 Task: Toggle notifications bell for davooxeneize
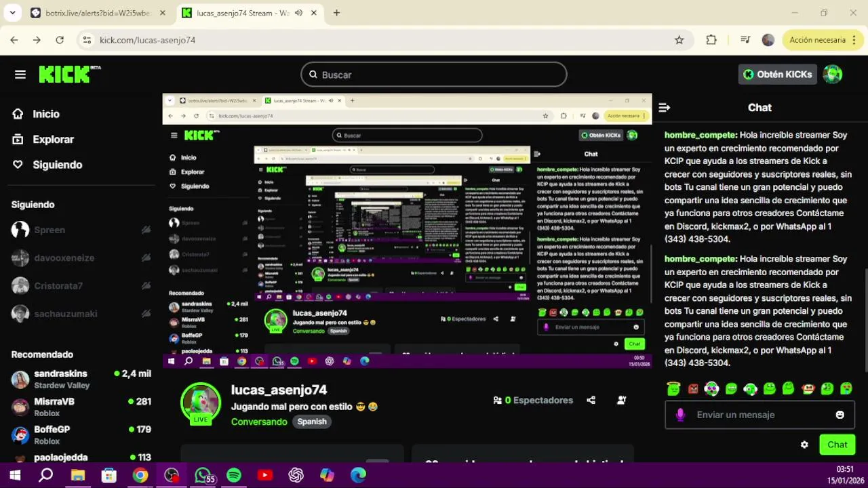tap(146, 258)
